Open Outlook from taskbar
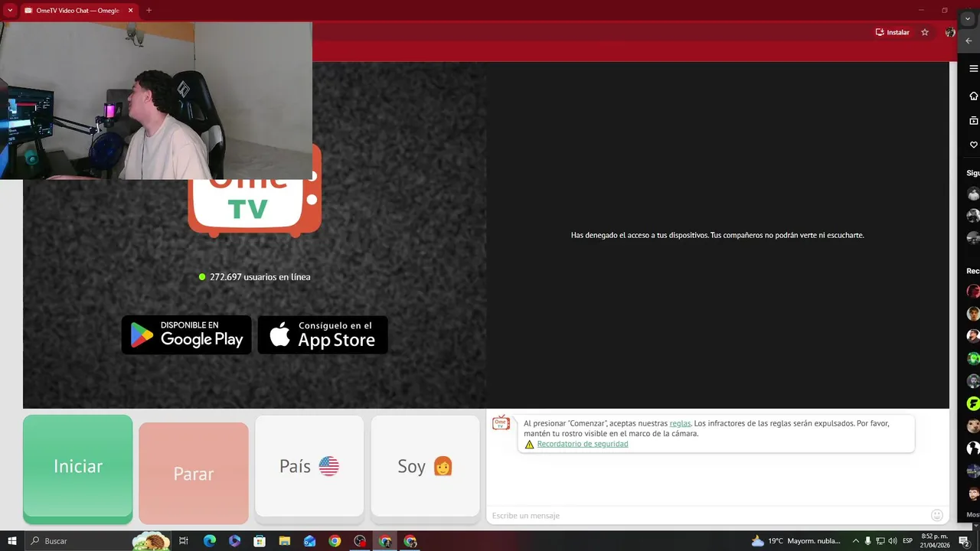 (309, 541)
